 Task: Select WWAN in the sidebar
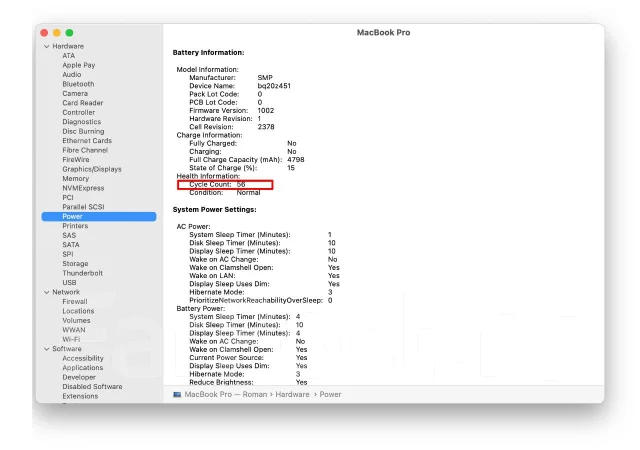pyautogui.click(x=74, y=330)
